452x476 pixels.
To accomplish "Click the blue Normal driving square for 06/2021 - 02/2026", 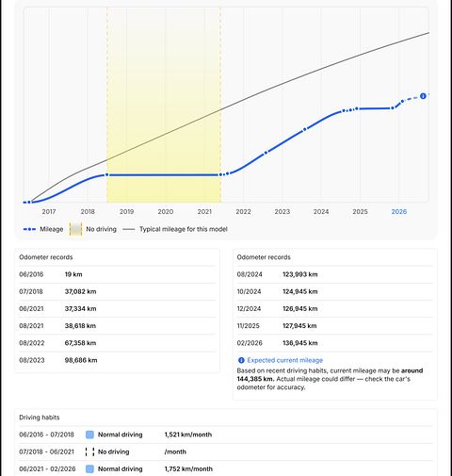I will [89, 469].
